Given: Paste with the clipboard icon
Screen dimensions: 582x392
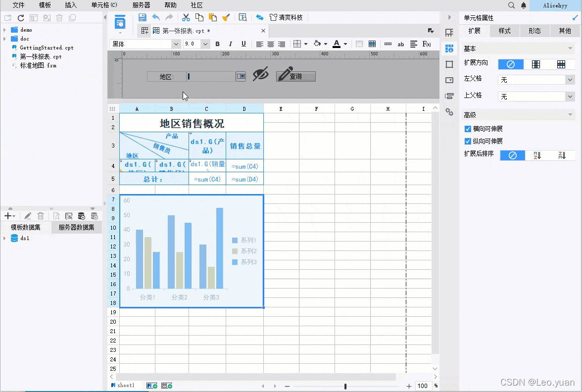Looking at the screenshot, I should pyautogui.click(x=213, y=17).
